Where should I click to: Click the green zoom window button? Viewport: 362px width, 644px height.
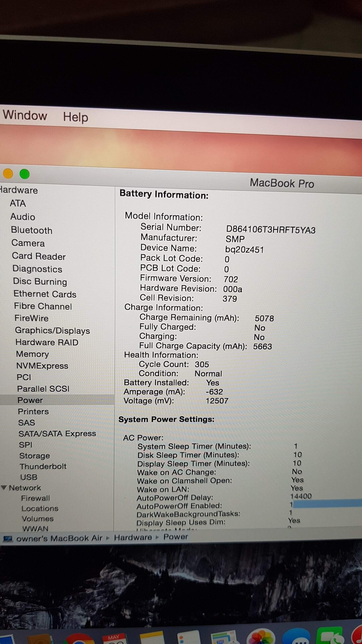click(25, 174)
